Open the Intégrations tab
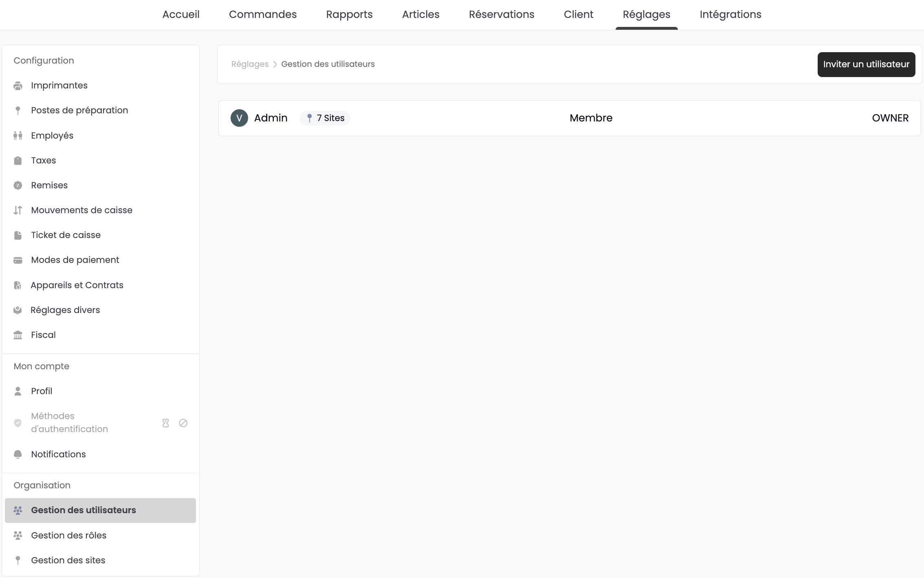 pyautogui.click(x=730, y=15)
